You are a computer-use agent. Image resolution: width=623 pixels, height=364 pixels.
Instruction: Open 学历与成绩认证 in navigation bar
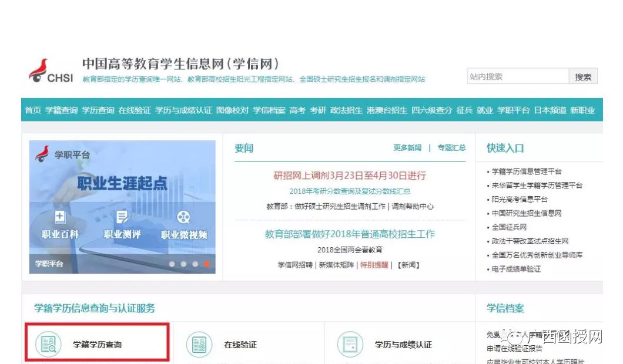coord(183,110)
